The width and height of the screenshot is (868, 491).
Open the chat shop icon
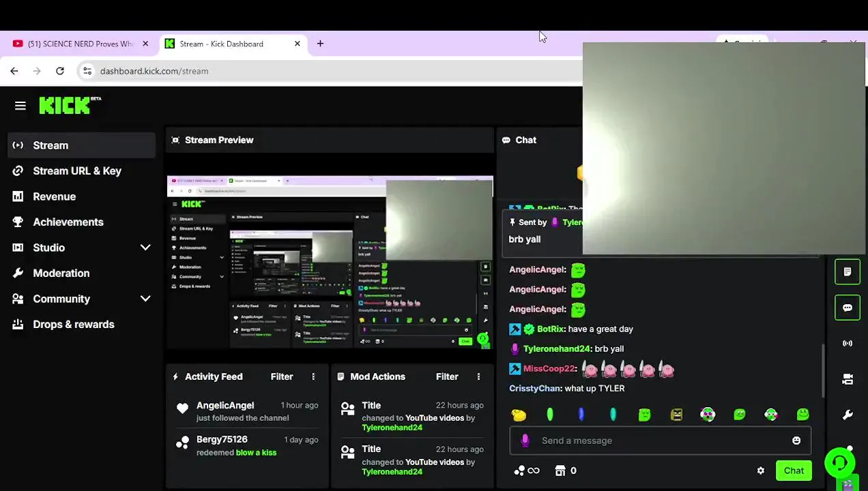coord(561,471)
